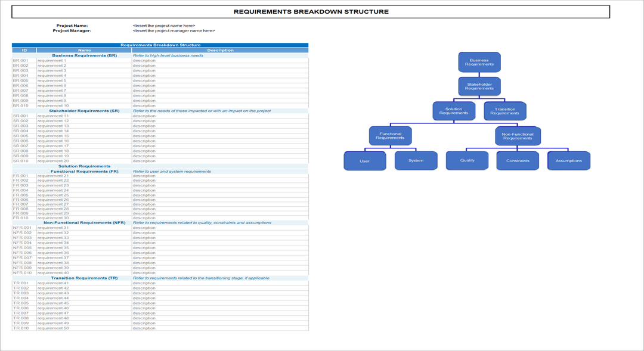Click the Business Requirements diagram box

(x=479, y=62)
